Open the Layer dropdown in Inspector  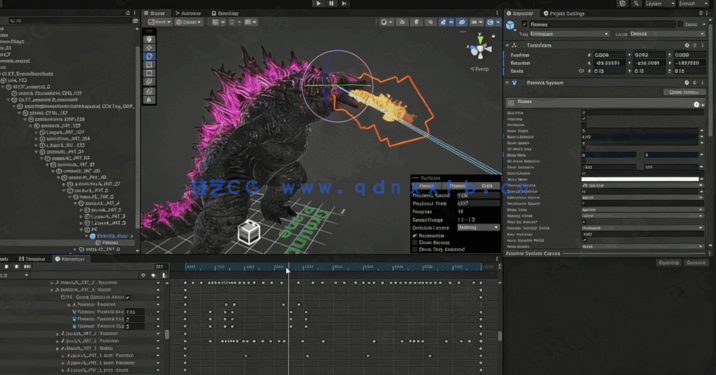click(x=667, y=34)
